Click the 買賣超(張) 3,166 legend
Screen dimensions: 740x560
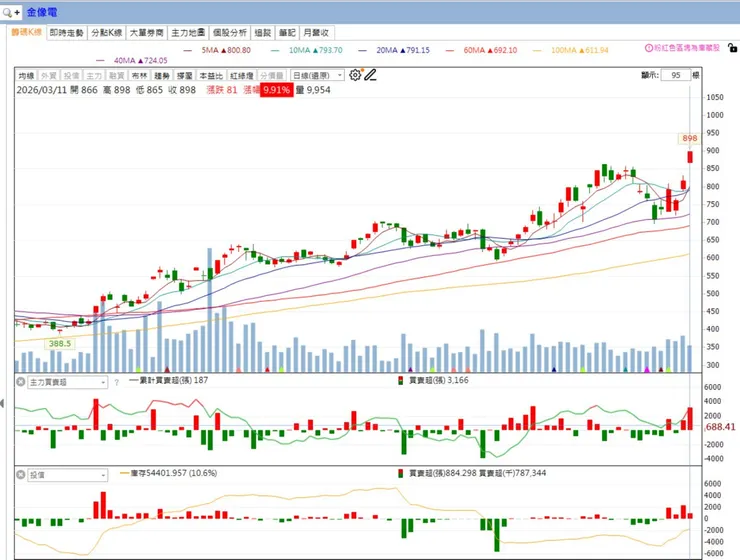pyautogui.click(x=434, y=380)
